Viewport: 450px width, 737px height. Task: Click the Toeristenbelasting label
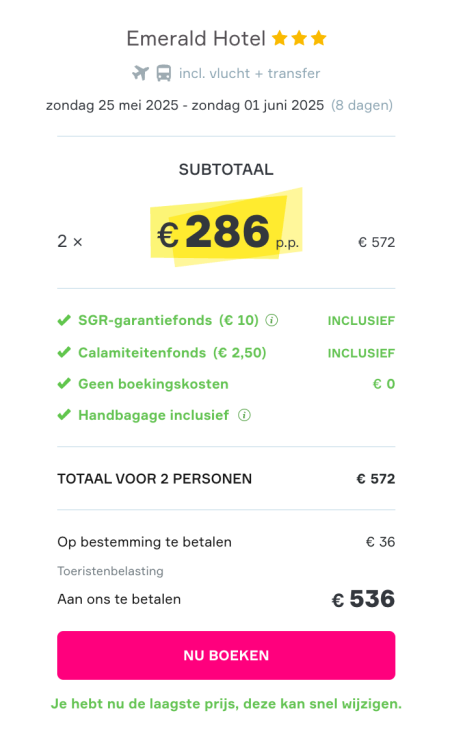[x=111, y=571]
